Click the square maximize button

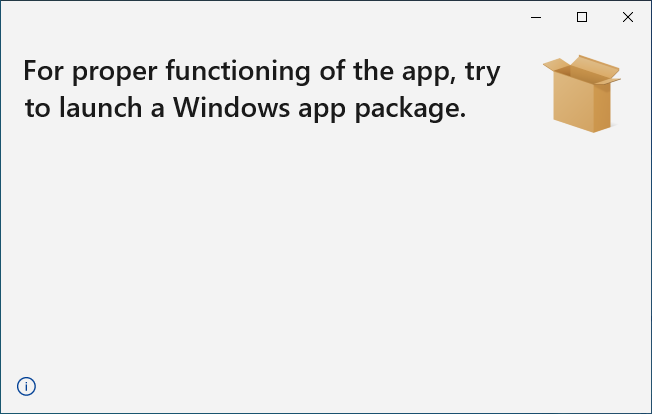click(582, 17)
